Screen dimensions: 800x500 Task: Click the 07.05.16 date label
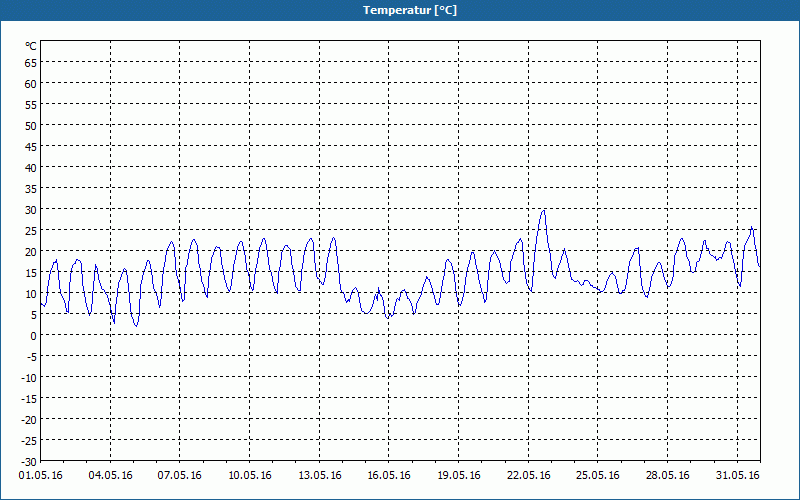pos(180,476)
